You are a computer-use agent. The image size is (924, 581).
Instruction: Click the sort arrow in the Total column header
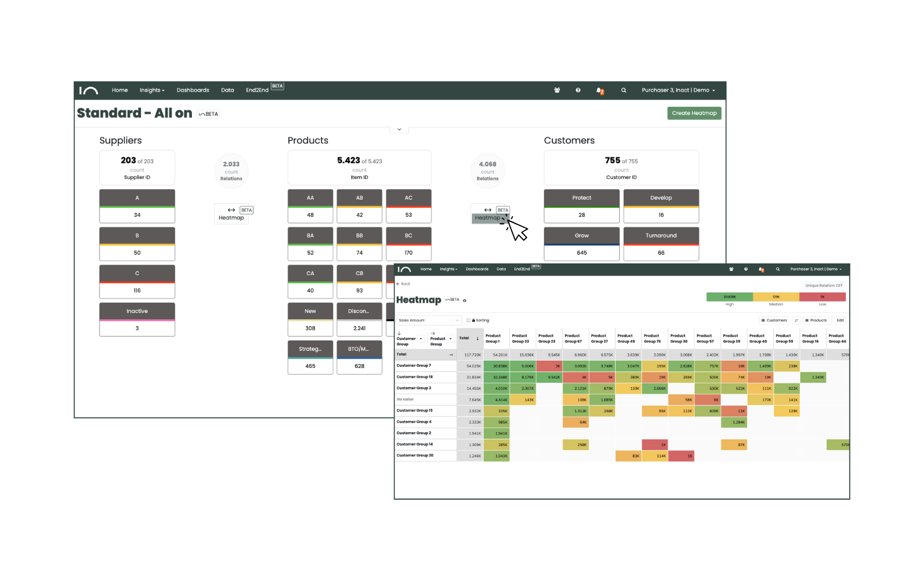pos(477,338)
